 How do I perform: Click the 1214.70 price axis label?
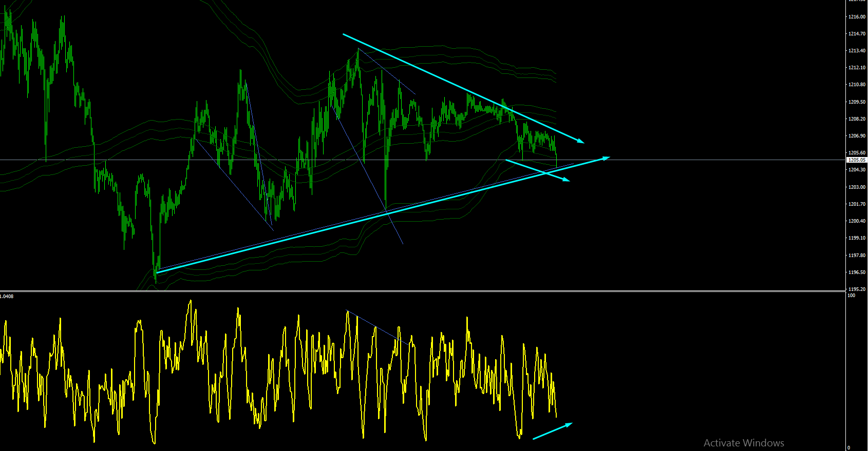click(x=857, y=34)
